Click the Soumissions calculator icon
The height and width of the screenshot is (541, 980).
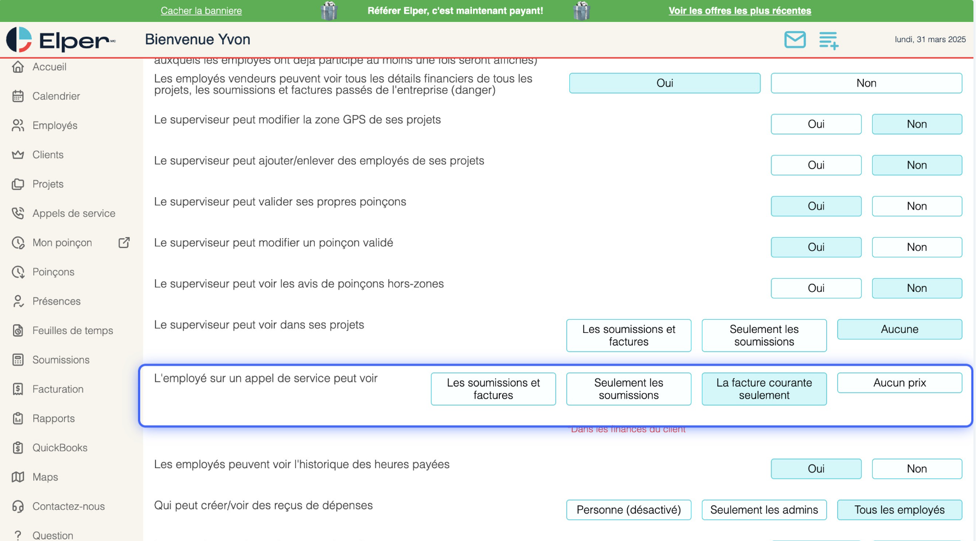(18, 360)
